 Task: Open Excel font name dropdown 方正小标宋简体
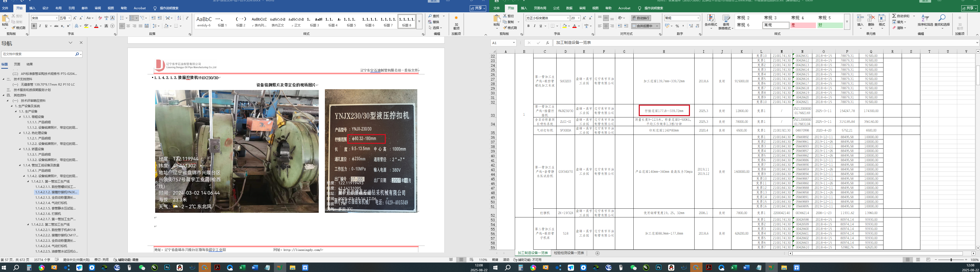tap(568, 18)
